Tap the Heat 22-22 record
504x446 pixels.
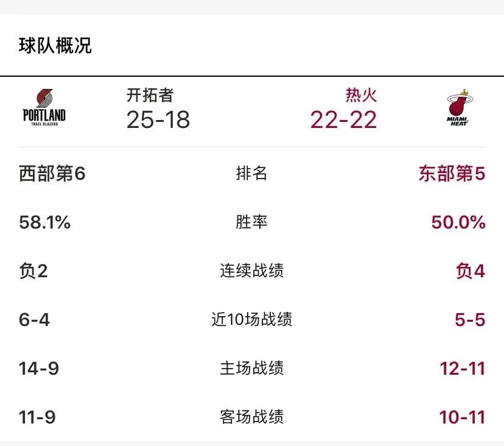point(343,119)
